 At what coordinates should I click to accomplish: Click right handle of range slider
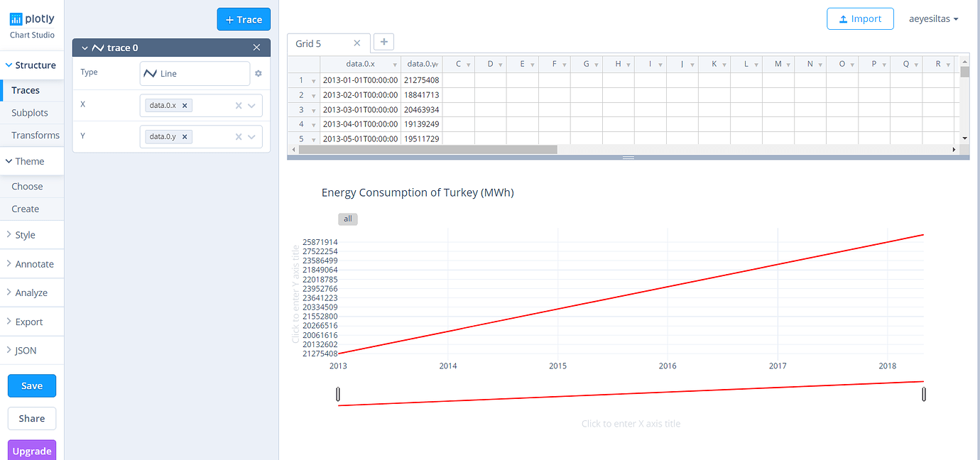pos(924,394)
